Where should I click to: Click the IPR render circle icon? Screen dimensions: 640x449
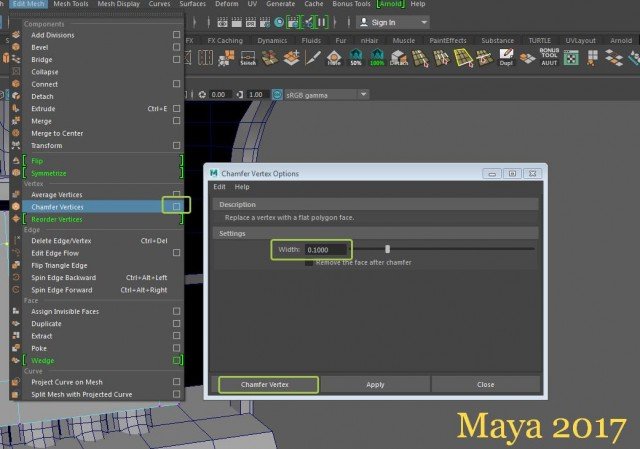point(279,22)
